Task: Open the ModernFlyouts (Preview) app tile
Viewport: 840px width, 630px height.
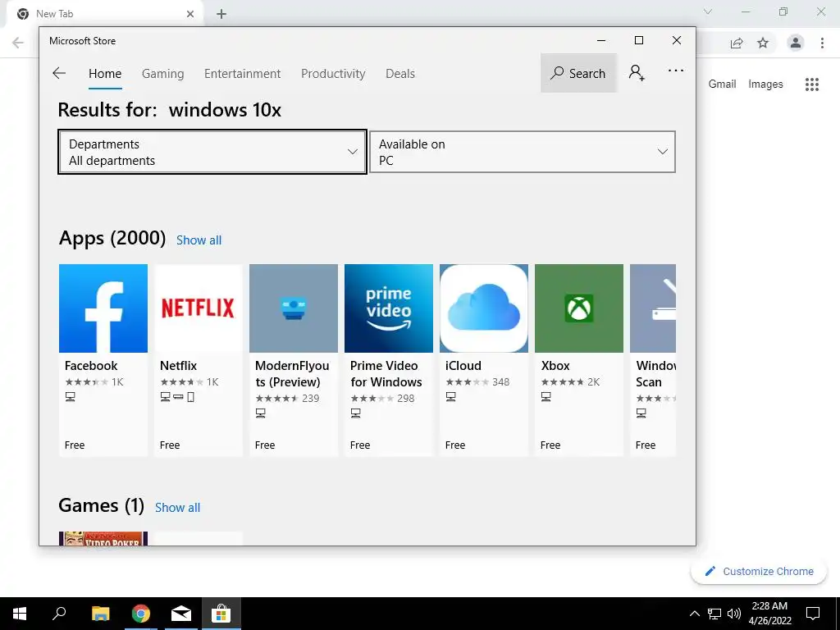Action: pos(294,359)
